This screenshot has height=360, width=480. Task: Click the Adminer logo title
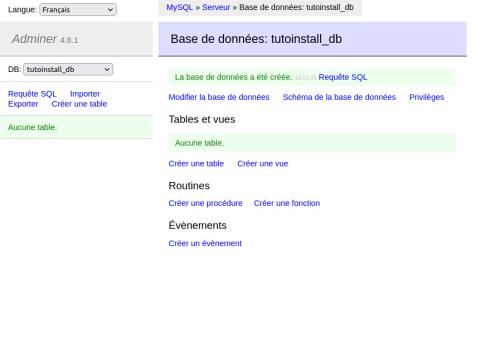click(34, 39)
